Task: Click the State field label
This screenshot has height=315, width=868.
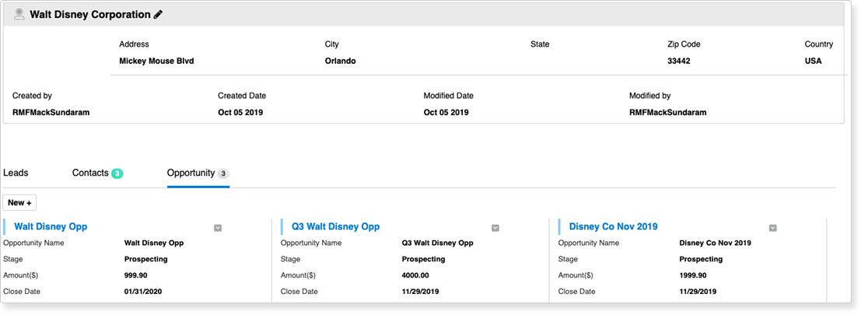Action: (540, 44)
